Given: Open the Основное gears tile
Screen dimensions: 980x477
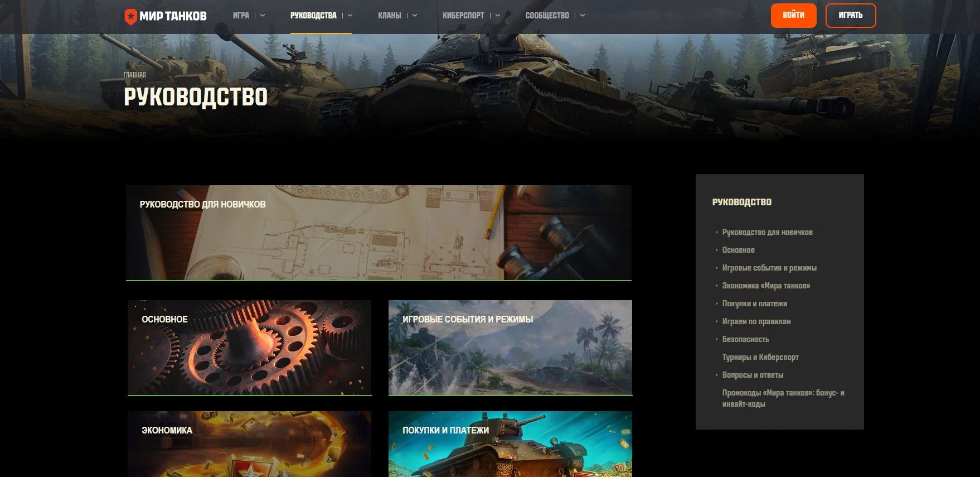Looking at the screenshot, I should [249, 348].
